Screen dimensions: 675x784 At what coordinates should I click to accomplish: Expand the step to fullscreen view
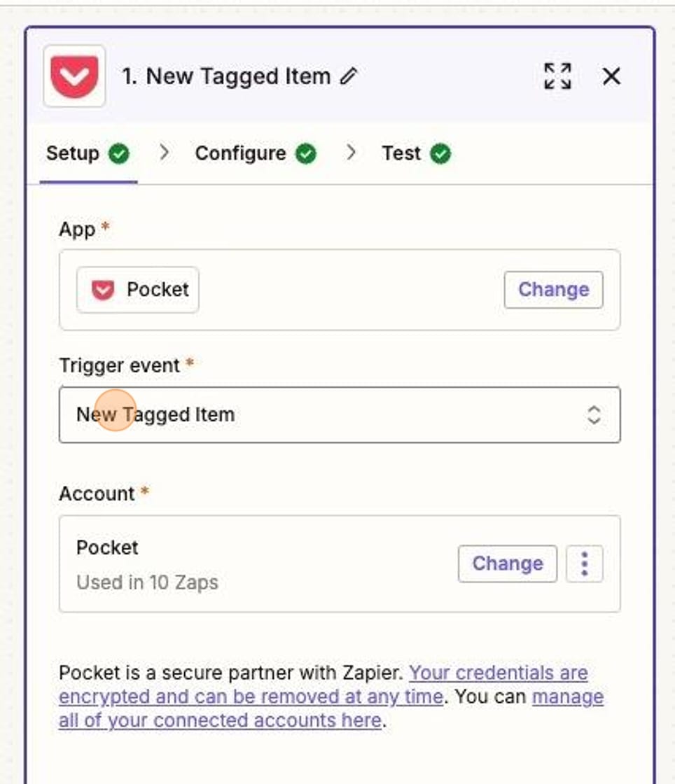(557, 77)
